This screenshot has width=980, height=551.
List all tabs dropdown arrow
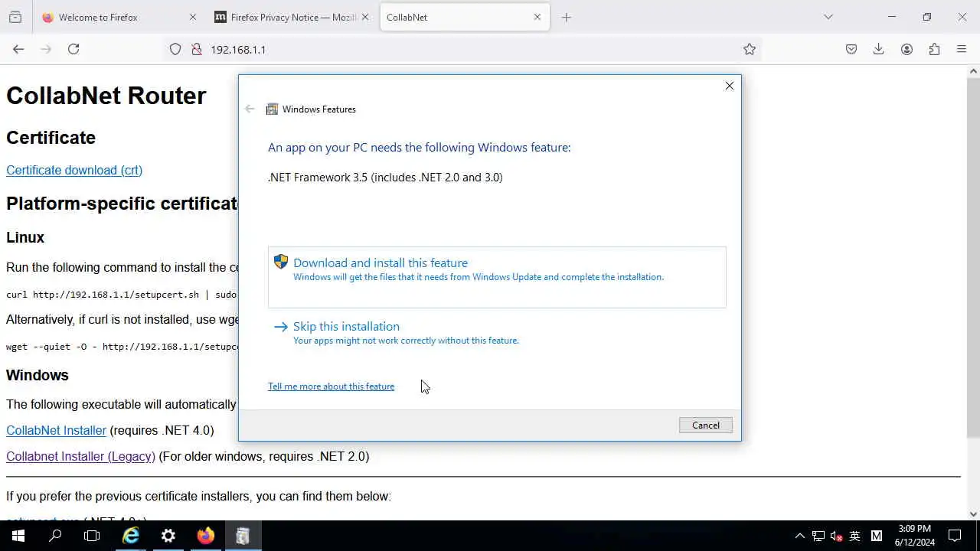click(x=828, y=17)
